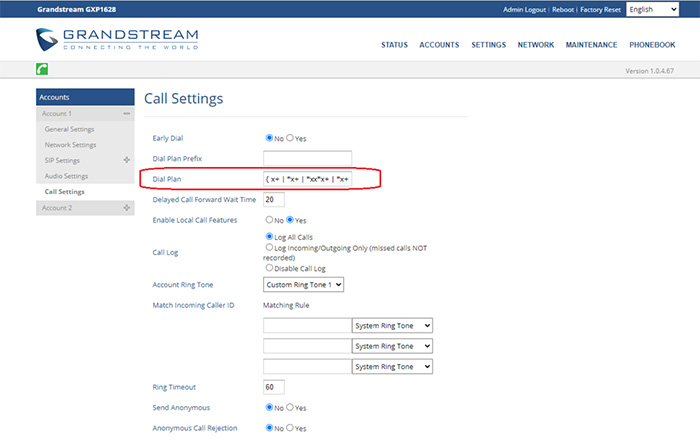Choose Log Incoming/Outgoing Only option
The image size is (700, 442).
[x=269, y=246]
